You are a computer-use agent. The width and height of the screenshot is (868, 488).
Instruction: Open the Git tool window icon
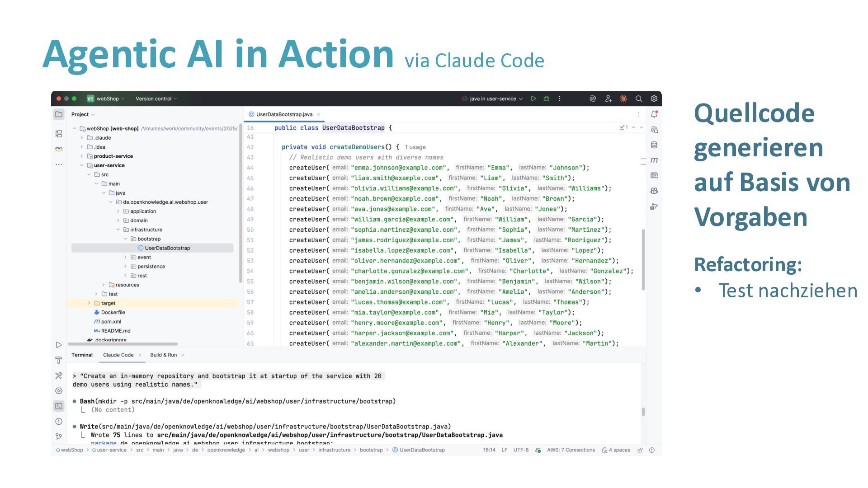click(x=59, y=436)
